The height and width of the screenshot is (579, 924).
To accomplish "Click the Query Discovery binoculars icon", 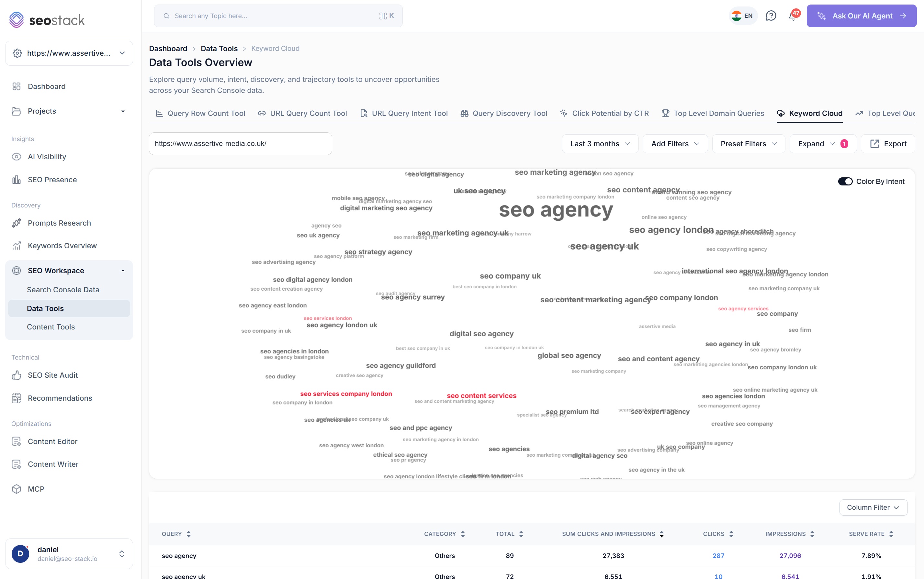I will coord(464,113).
